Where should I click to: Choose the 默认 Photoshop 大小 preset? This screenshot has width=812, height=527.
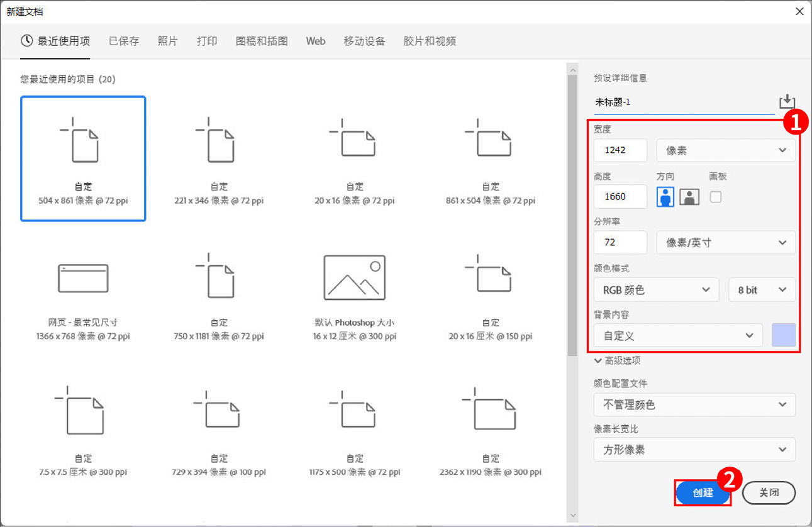[x=355, y=278]
